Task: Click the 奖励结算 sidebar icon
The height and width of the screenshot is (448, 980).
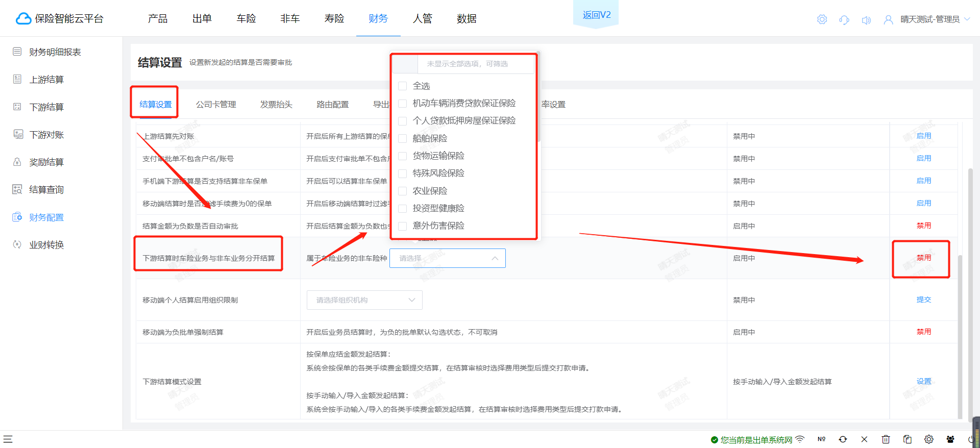Action: pos(17,162)
